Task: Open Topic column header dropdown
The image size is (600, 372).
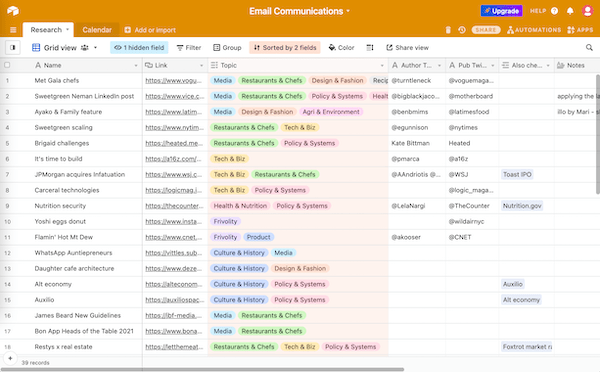Action: point(382,65)
